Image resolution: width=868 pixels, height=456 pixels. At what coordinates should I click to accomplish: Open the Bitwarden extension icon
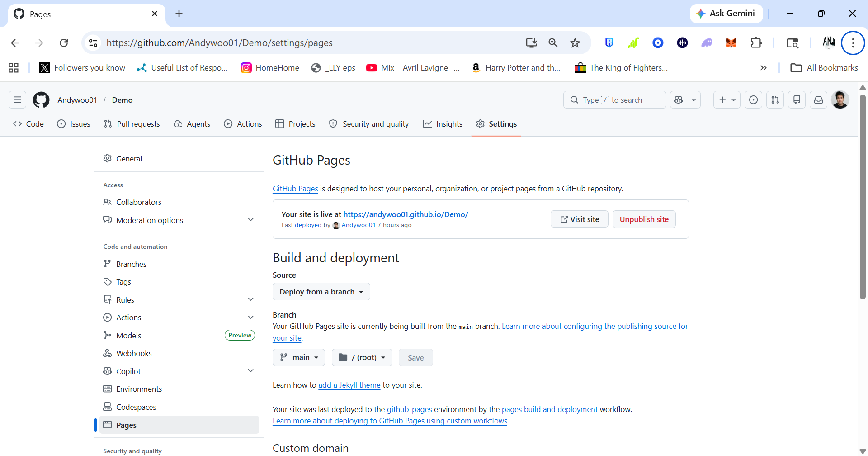(609, 43)
